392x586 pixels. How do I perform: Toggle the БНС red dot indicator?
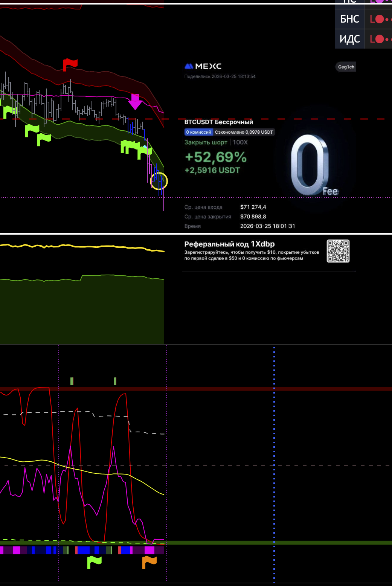380,19
